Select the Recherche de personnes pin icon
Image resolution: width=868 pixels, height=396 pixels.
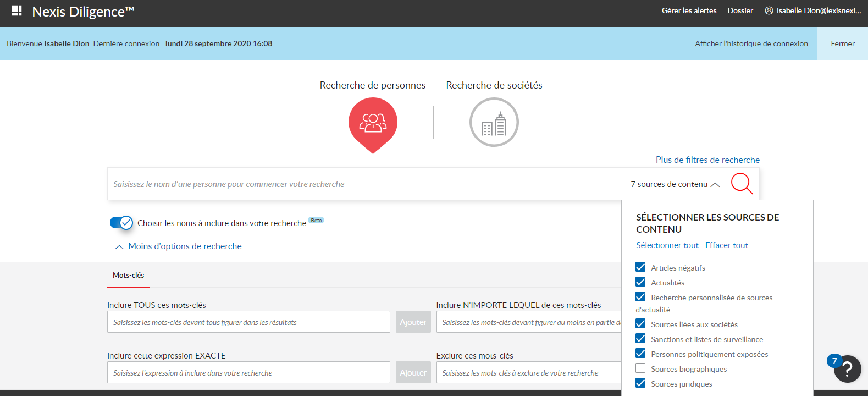coord(373,125)
